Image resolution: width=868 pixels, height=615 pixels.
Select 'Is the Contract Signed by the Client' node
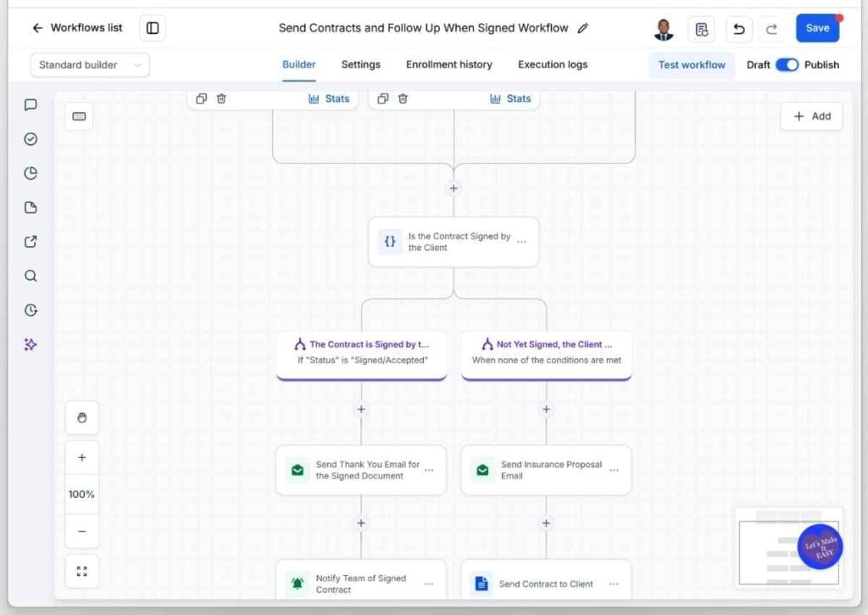tap(453, 242)
